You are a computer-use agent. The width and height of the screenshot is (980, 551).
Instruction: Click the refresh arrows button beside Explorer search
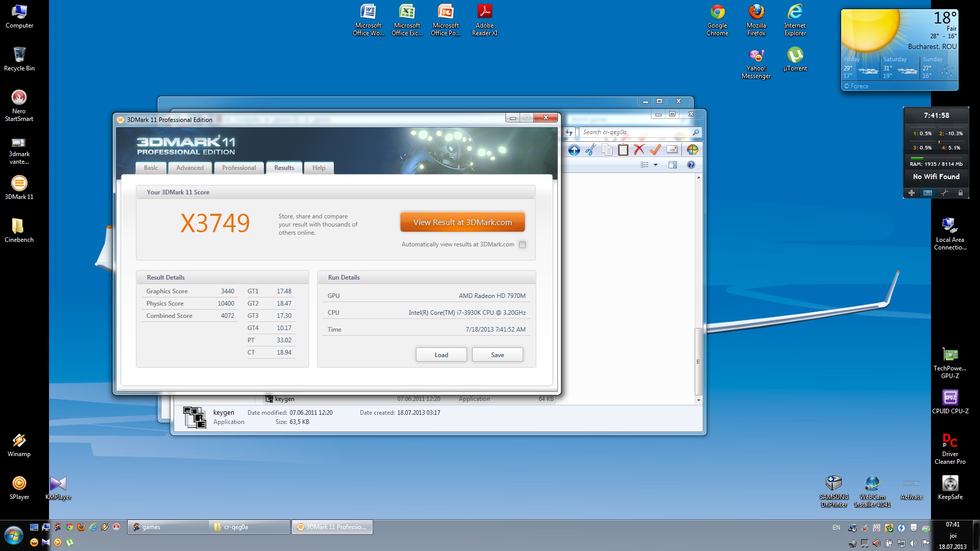point(569,133)
